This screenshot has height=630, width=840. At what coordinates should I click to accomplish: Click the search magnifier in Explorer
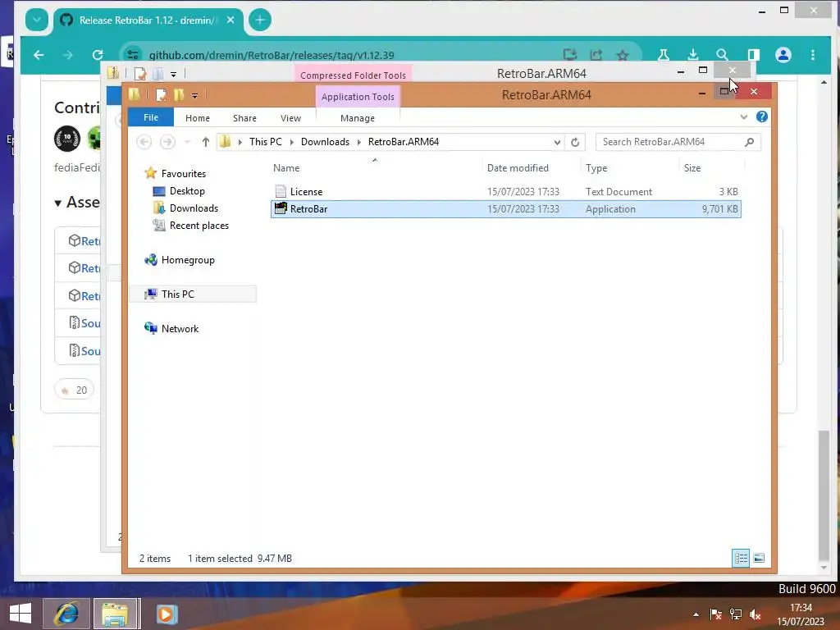750,142
